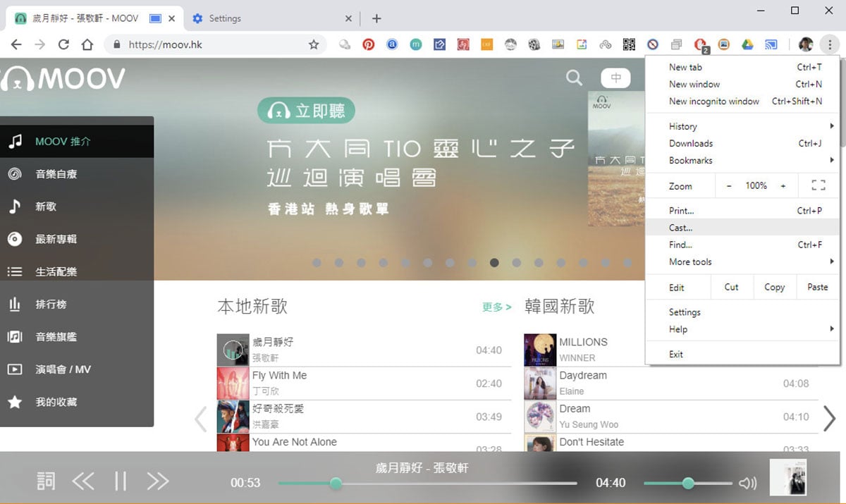Image resolution: width=846 pixels, height=504 pixels.
Task: Click the address bar showing moov.hk
Action: 216,44
